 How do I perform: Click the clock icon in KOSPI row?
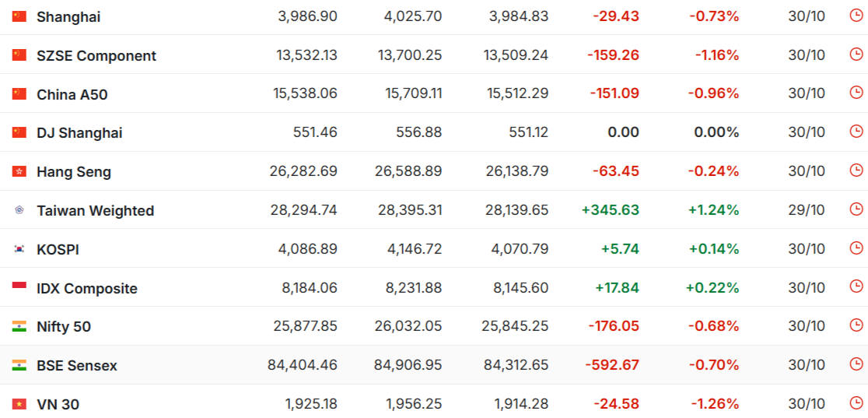pyautogui.click(x=856, y=248)
